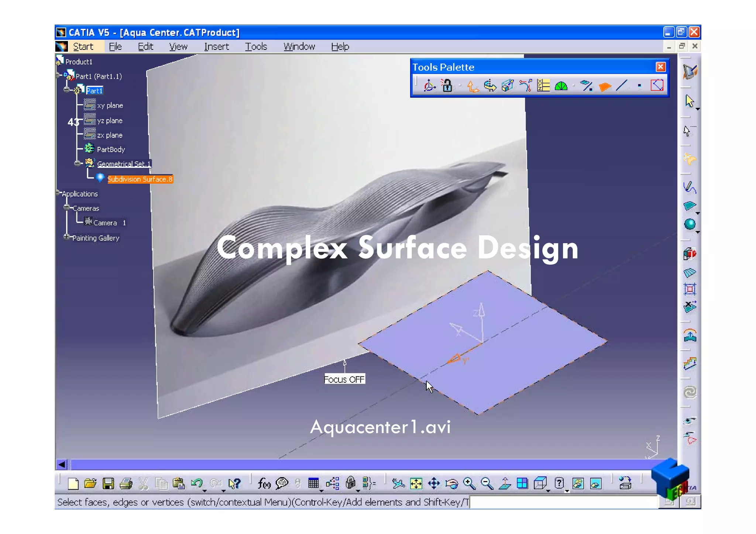756x534 pixels.
Task: Open view mode cube dropdown arrow
Action: click(x=548, y=491)
